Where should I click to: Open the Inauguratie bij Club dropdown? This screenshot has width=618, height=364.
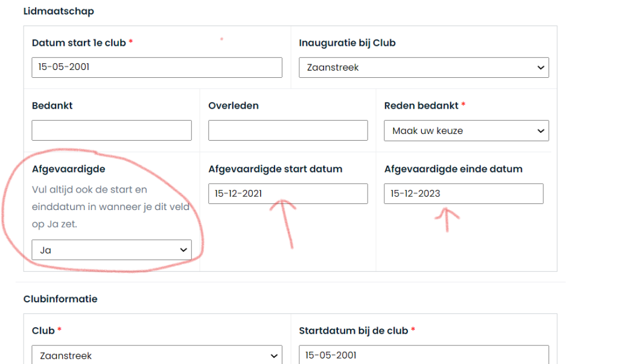click(x=424, y=68)
